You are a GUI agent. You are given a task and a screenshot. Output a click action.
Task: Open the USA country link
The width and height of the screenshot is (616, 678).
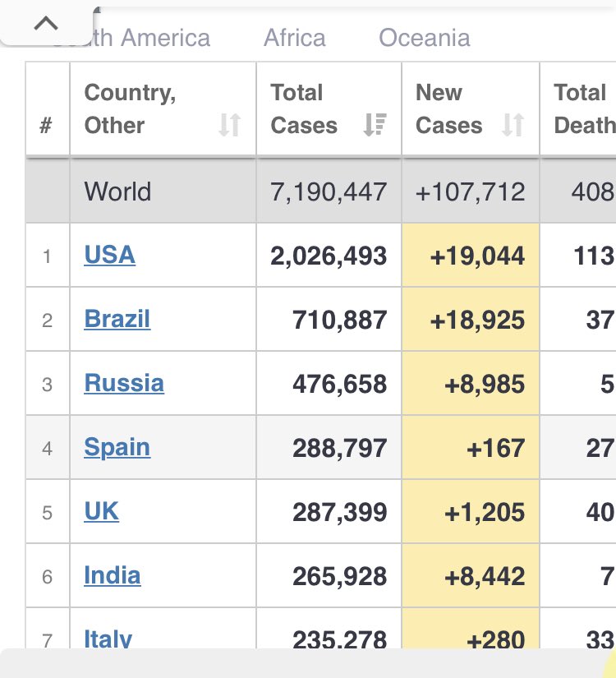pos(110,255)
